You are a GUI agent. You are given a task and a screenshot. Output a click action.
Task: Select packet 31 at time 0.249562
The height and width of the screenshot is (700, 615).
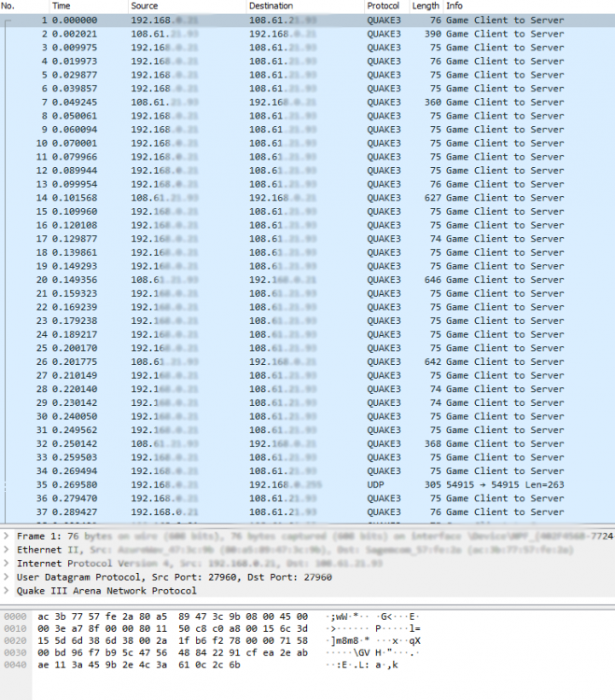(x=308, y=430)
